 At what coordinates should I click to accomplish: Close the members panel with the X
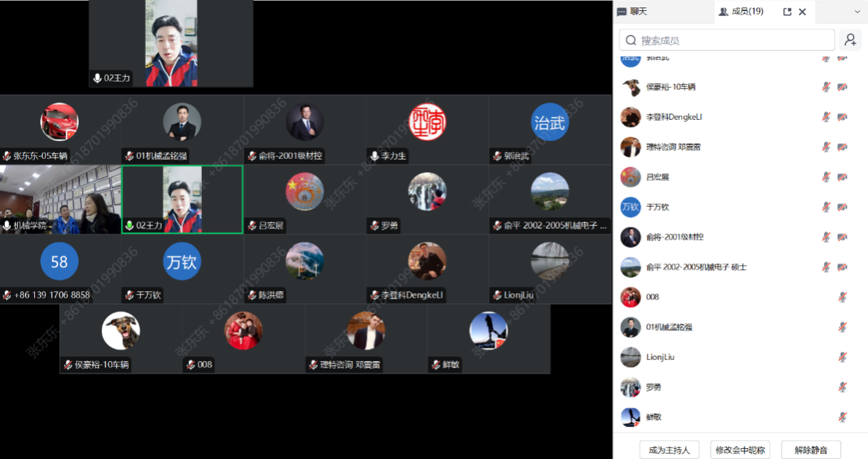[x=802, y=12]
